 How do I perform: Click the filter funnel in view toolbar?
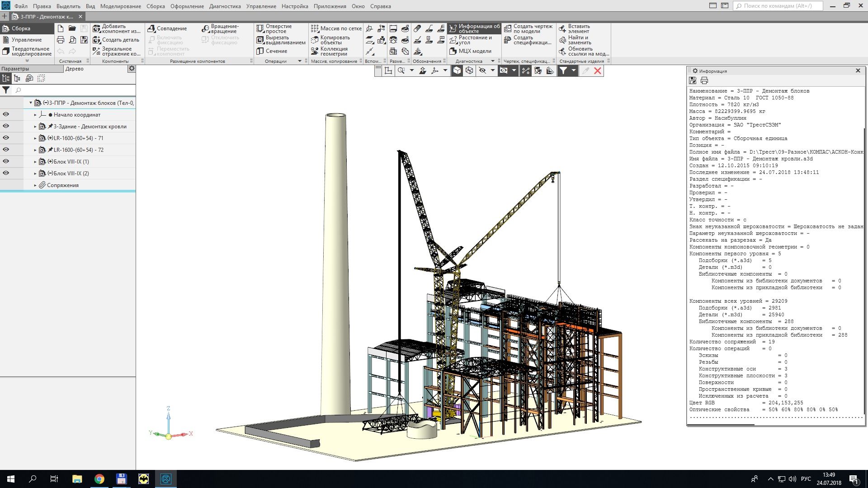(x=563, y=70)
